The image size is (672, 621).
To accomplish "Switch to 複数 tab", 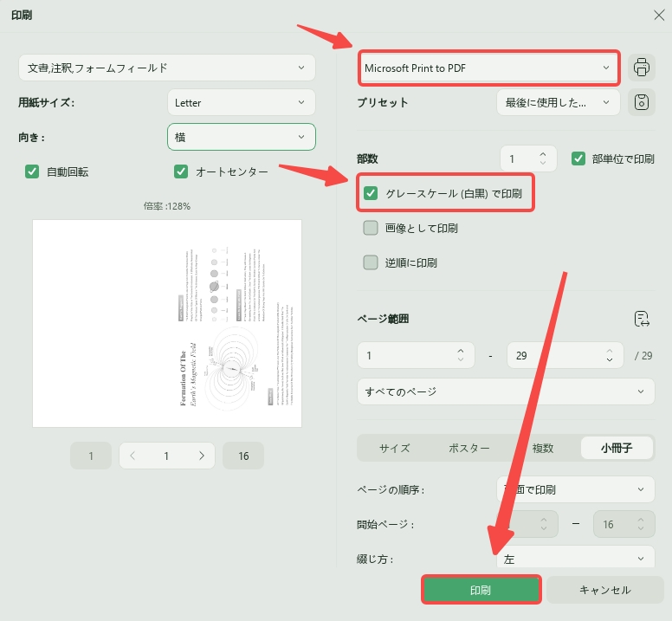I will [x=543, y=448].
